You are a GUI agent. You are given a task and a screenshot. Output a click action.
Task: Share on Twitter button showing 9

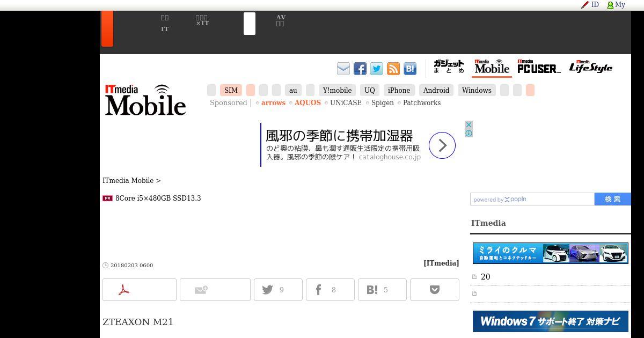pos(278,290)
